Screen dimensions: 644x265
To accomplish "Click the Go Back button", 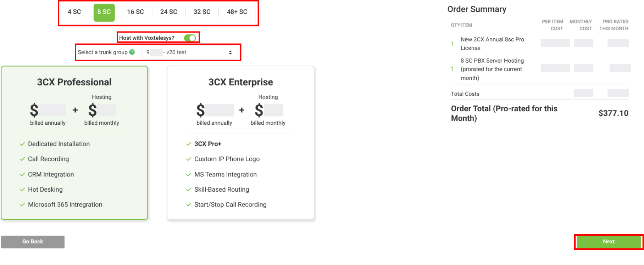I will point(33,242).
